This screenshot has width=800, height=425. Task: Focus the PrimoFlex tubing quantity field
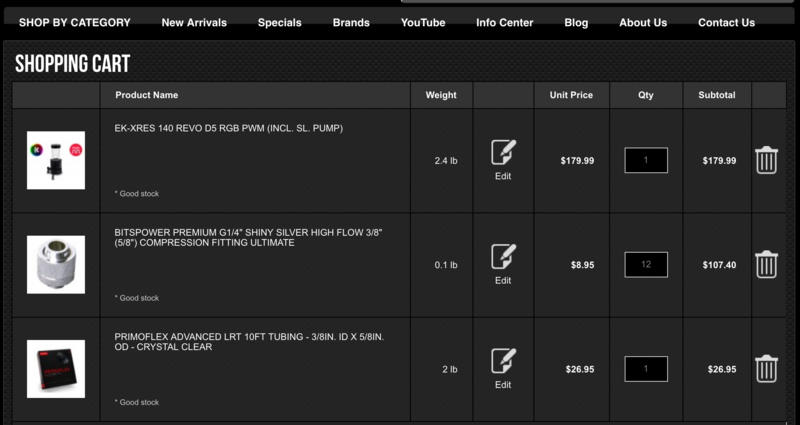click(646, 368)
